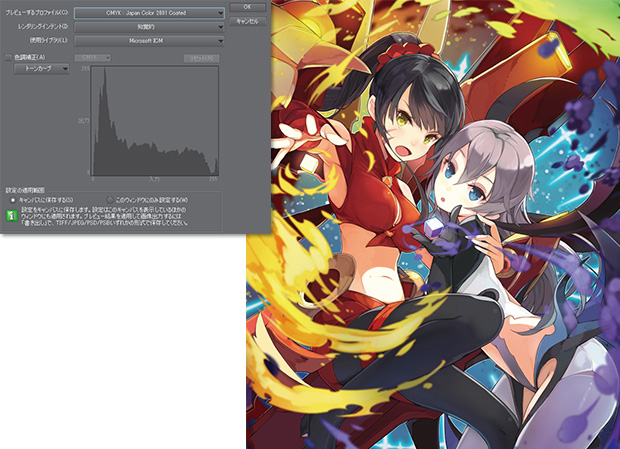This screenshot has height=449, width=620.
Task: Click the anime illustration preview canvas
Action: (x=433, y=224)
